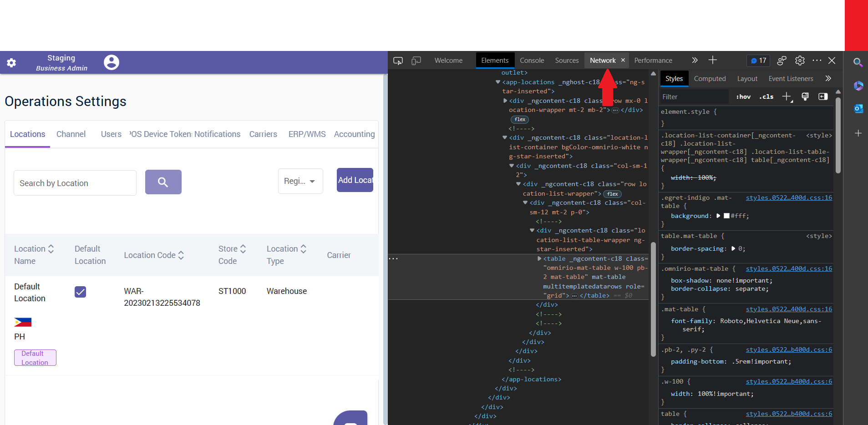Toggle rendering emulations paintbrush icon
The image size is (868, 425).
805,96
